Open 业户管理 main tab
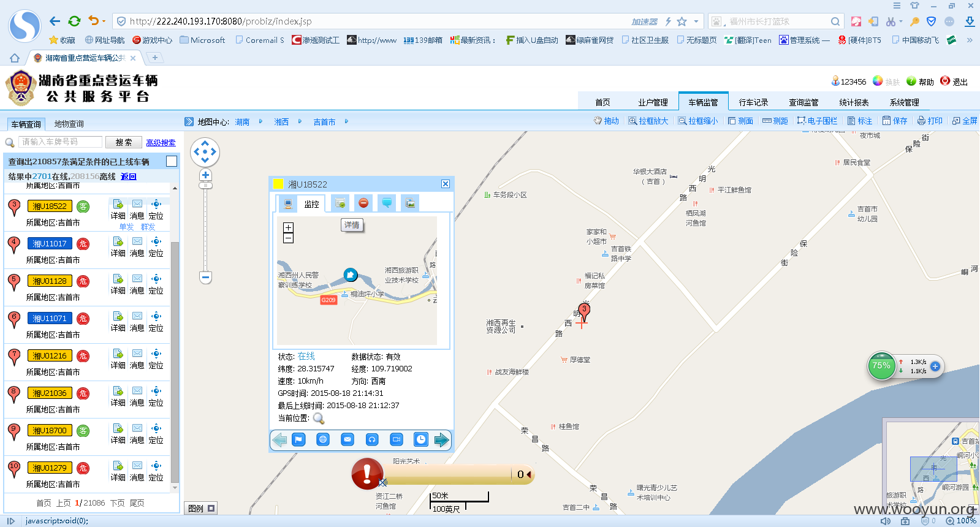This screenshot has width=980, height=527. pos(653,102)
